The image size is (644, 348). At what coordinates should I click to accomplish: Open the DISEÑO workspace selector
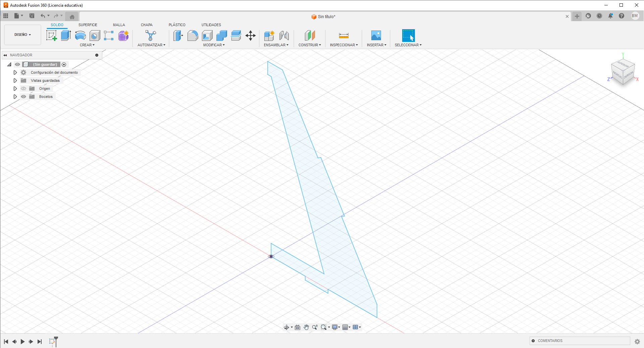pyautogui.click(x=22, y=35)
